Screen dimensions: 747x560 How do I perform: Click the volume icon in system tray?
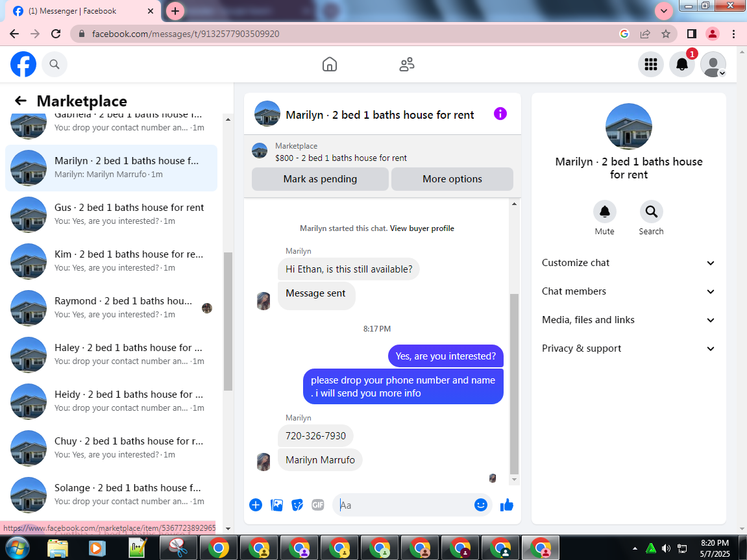click(x=666, y=548)
